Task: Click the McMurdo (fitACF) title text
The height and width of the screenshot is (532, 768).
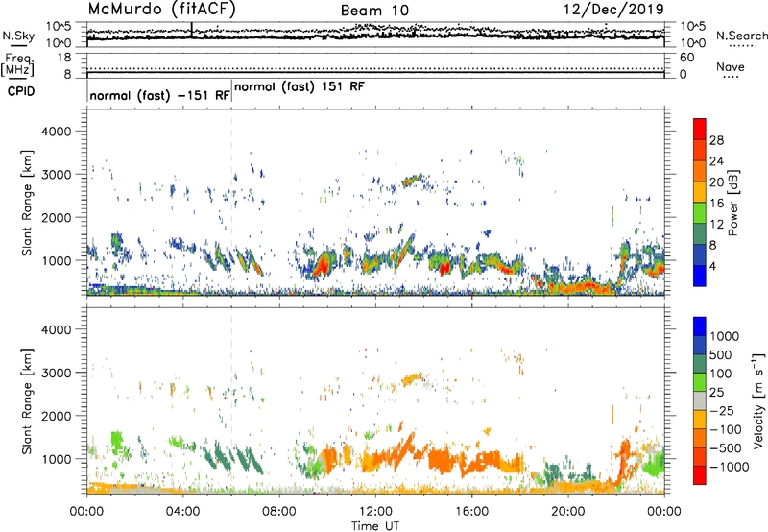Action: (161, 10)
